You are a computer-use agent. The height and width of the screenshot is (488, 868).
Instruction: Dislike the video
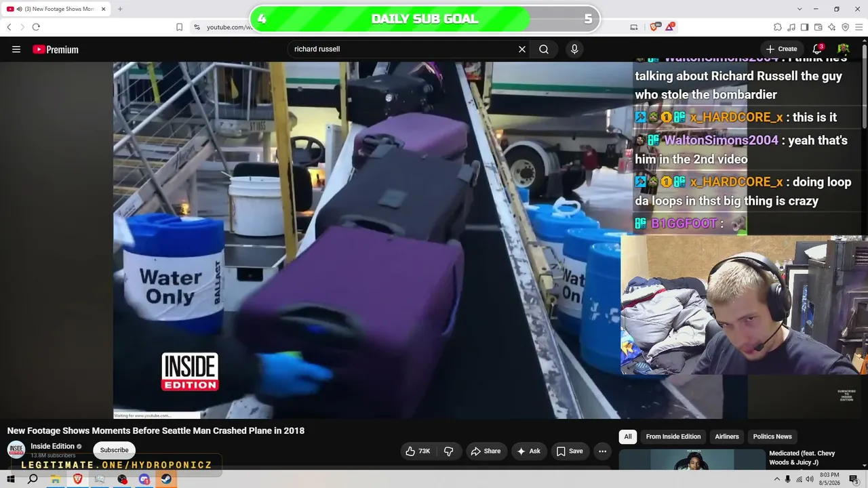pyautogui.click(x=449, y=451)
